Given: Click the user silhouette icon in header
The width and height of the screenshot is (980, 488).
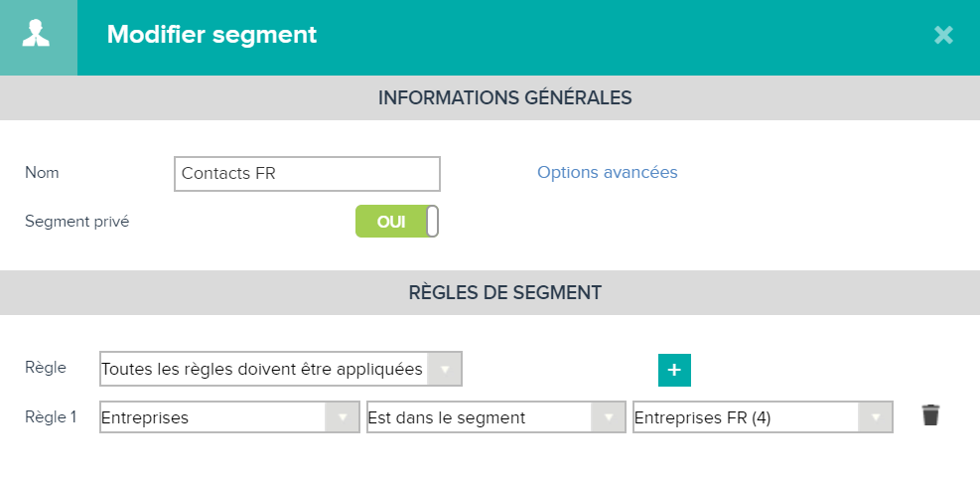Looking at the screenshot, I should 37,34.
